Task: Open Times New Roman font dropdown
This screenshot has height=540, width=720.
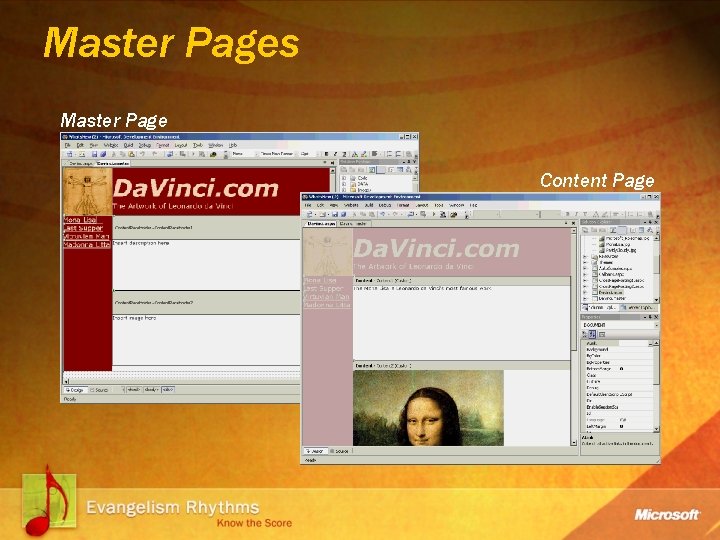Action: click(x=277, y=154)
